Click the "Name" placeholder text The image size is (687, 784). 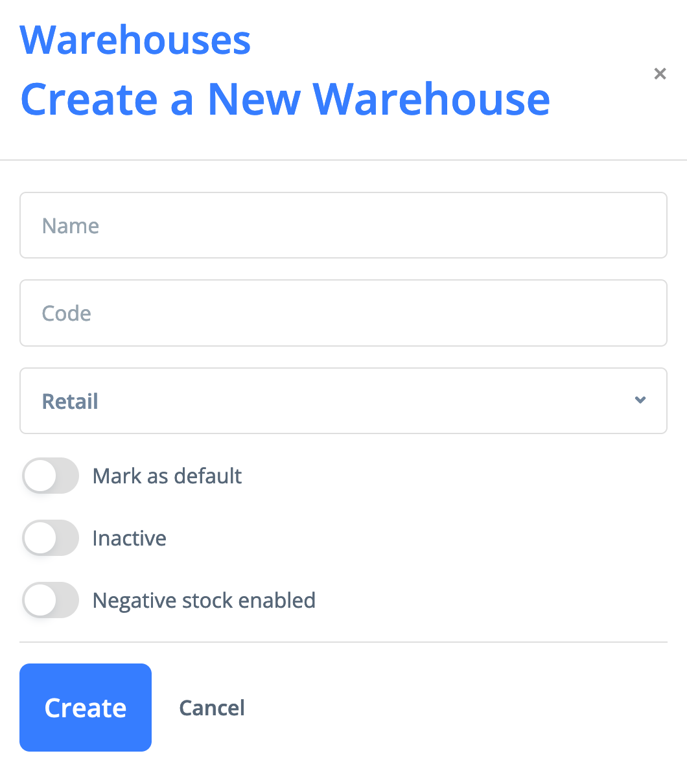coord(71,226)
